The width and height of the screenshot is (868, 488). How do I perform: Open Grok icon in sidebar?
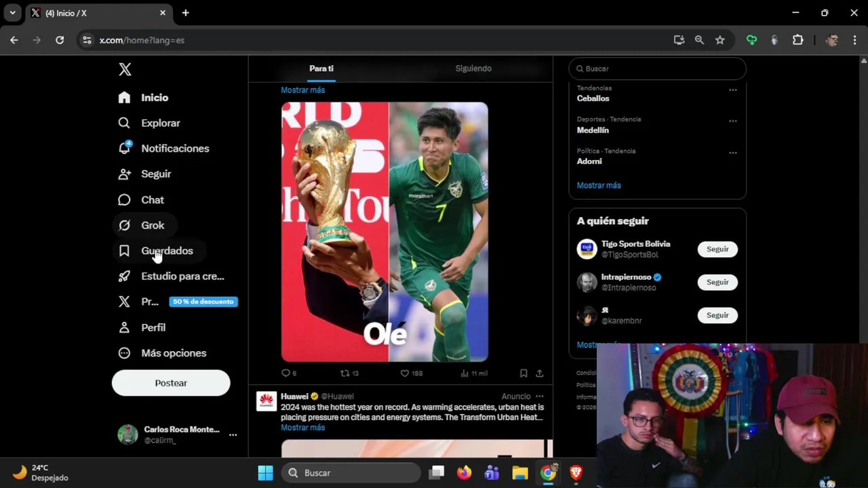(x=124, y=225)
